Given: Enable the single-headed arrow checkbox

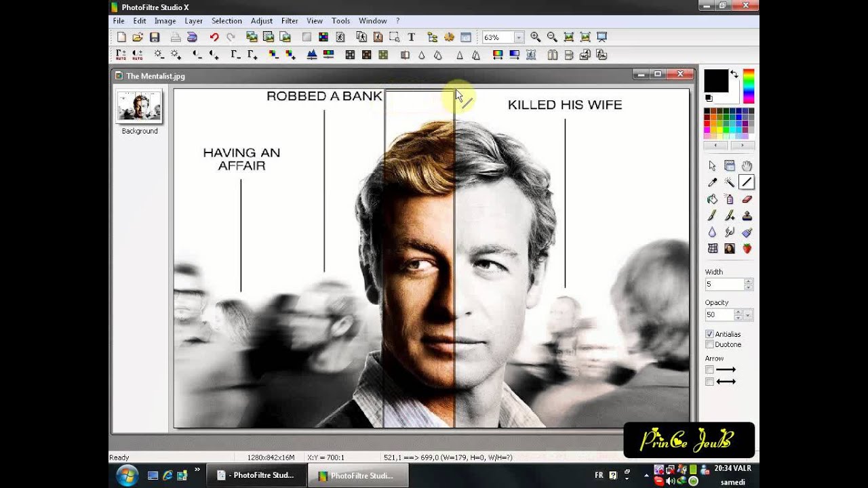Looking at the screenshot, I should tap(709, 370).
